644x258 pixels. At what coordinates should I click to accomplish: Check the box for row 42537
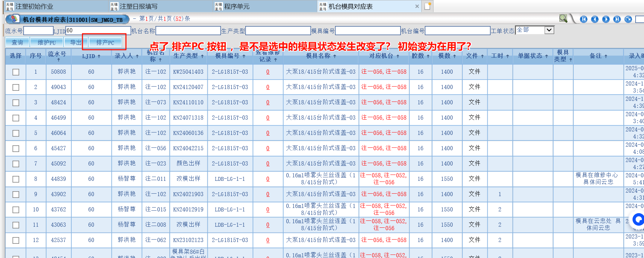16,240
